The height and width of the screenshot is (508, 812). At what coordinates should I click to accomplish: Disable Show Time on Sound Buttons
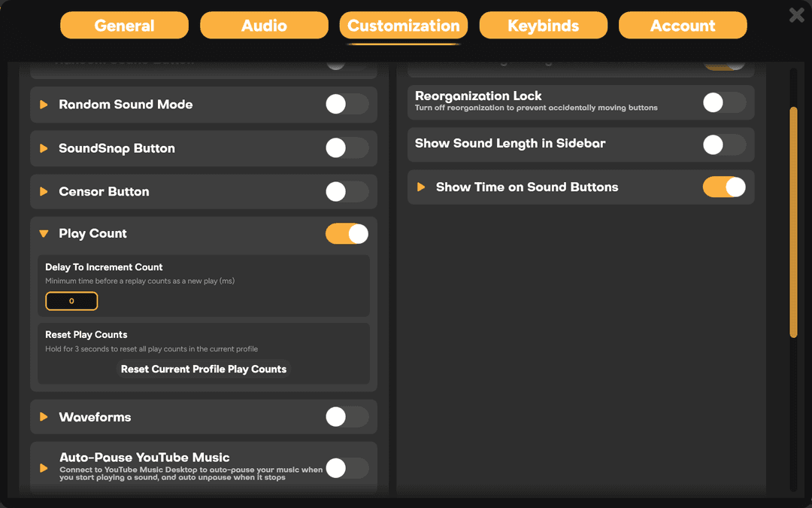(724, 187)
